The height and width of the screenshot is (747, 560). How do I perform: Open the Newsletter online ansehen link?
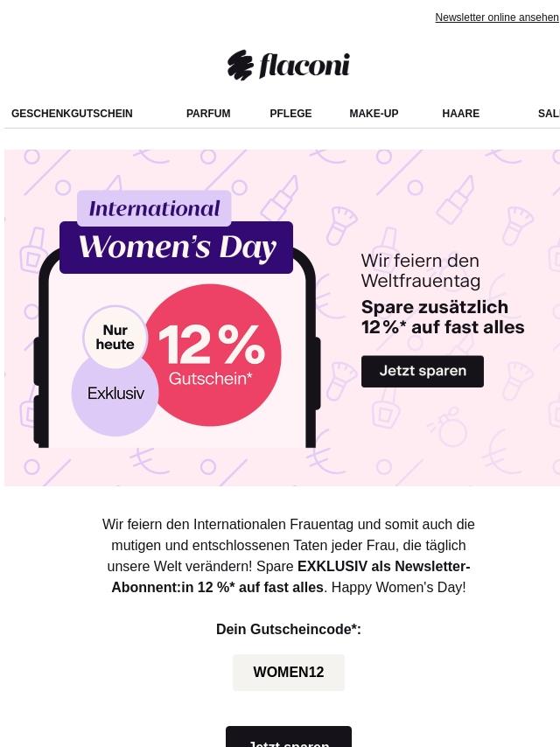coord(497,17)
